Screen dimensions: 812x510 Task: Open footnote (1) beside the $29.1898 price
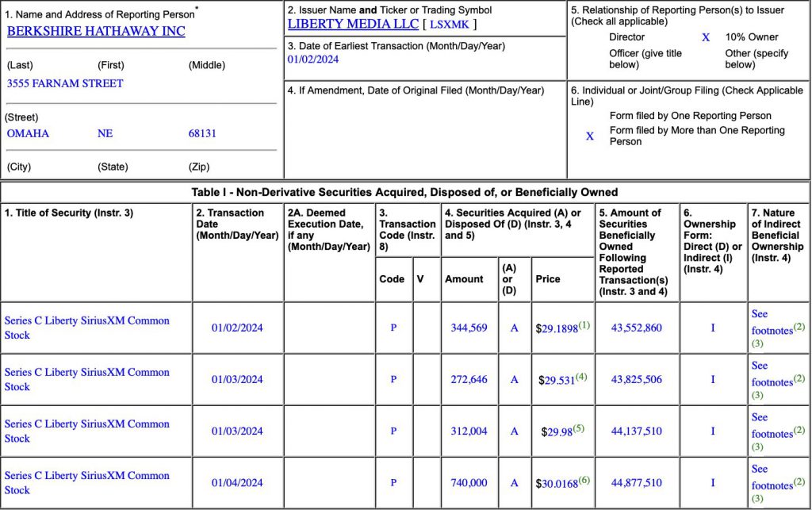pyautogui.click(x=584, y=324)
